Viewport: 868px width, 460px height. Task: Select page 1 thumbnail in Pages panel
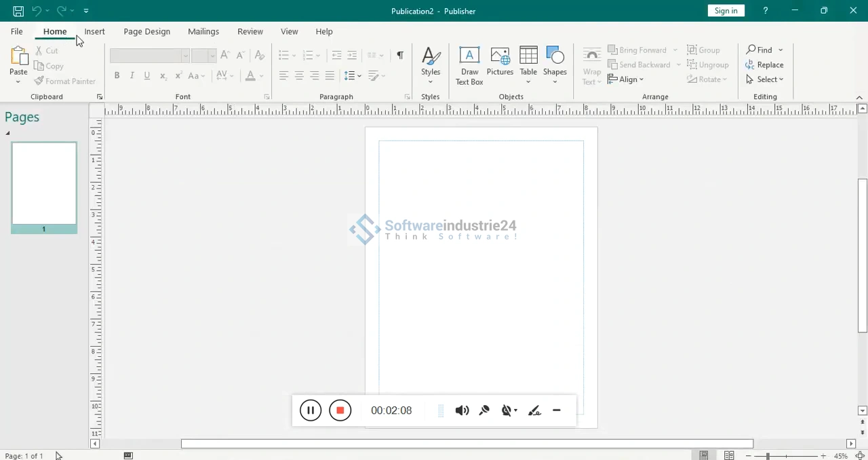44,183
